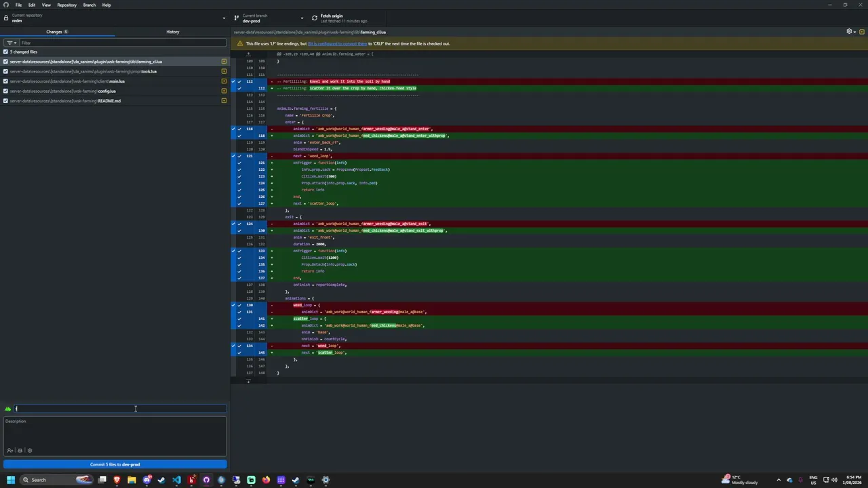
Task: Show hidden system tray icons chevron
Action: point(778,480)
